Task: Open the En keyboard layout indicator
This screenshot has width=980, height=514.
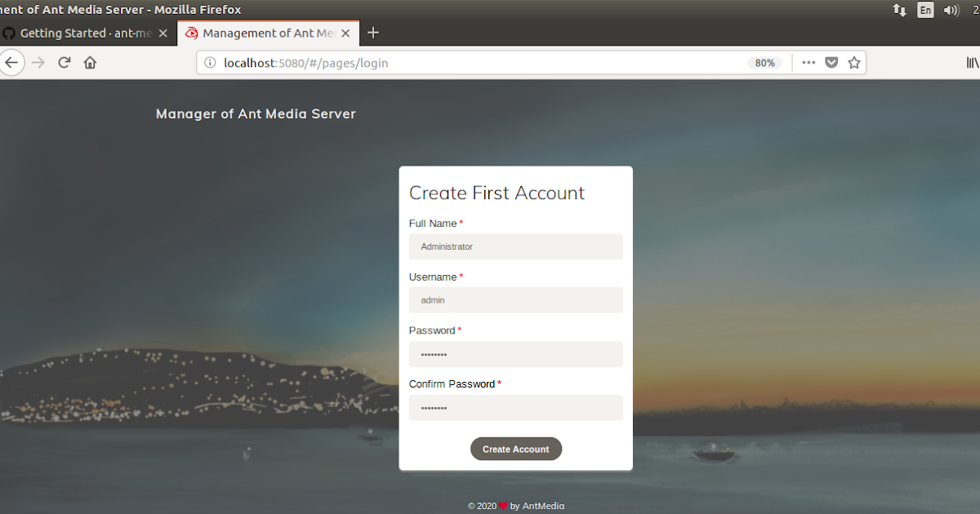Action: (x=925, y=10)
